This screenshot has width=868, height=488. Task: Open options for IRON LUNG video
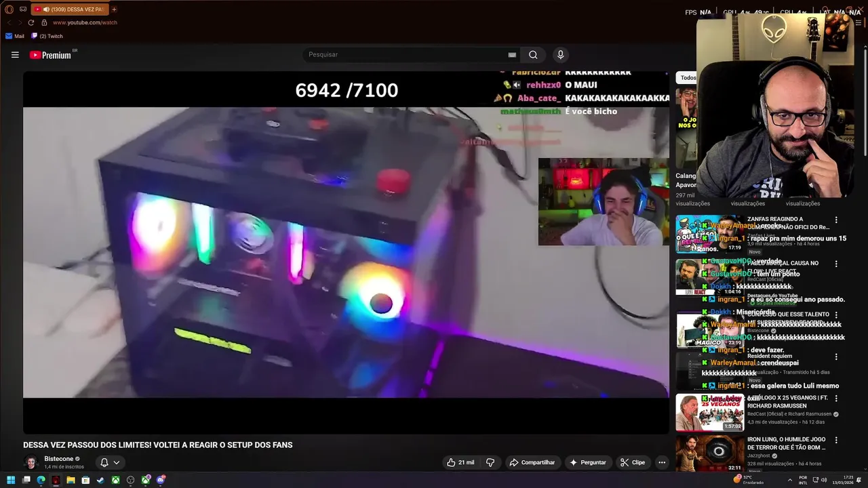836,441
